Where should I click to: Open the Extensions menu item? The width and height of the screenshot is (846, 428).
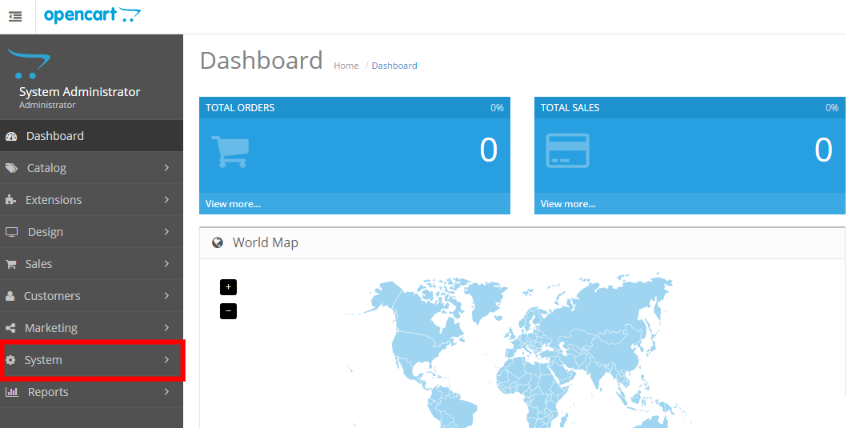[91, 200]
